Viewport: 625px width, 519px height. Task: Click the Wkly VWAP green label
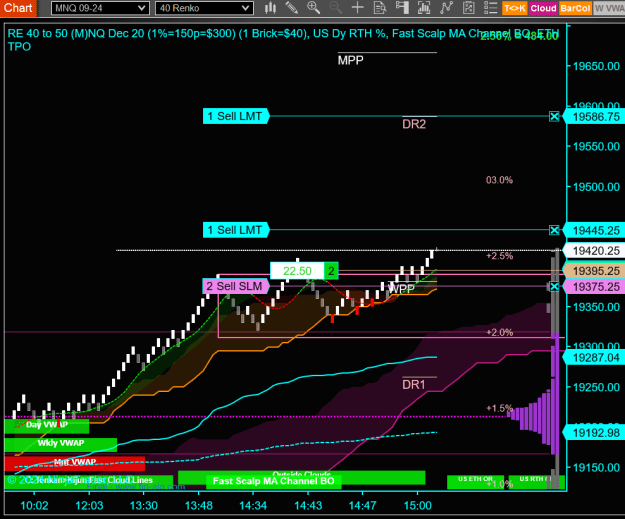point(61,444)
